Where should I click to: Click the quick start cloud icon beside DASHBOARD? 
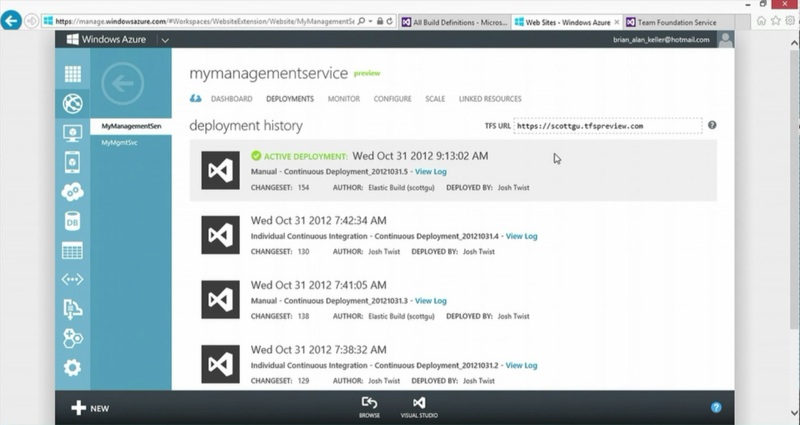click(x=196, y=98)
